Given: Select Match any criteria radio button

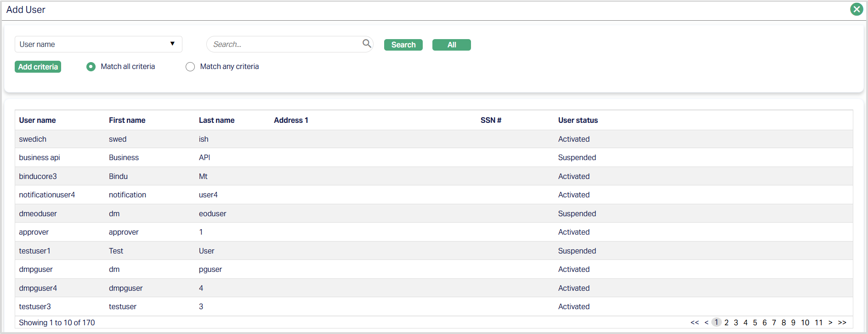Looking at the screenshot, I should (x=190, y=67).
